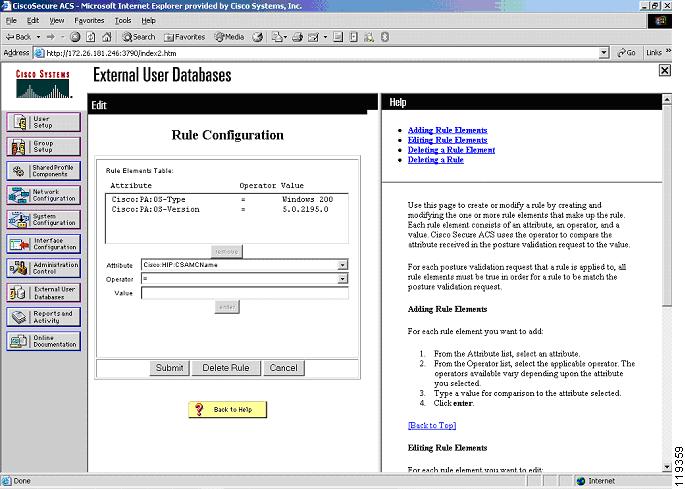
Task: Submit the rule configuration
Action: [170, 368]
